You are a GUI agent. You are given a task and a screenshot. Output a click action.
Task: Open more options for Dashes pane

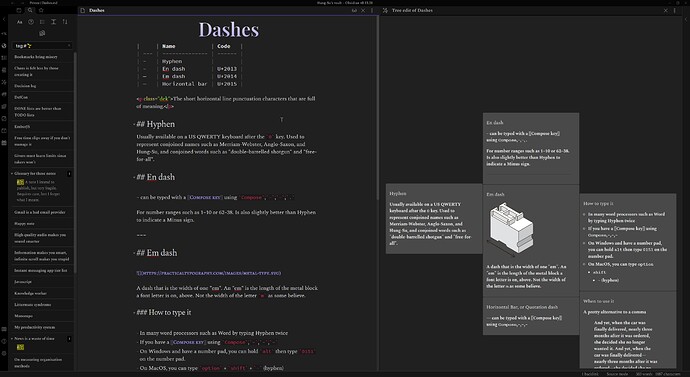[372, 10]
